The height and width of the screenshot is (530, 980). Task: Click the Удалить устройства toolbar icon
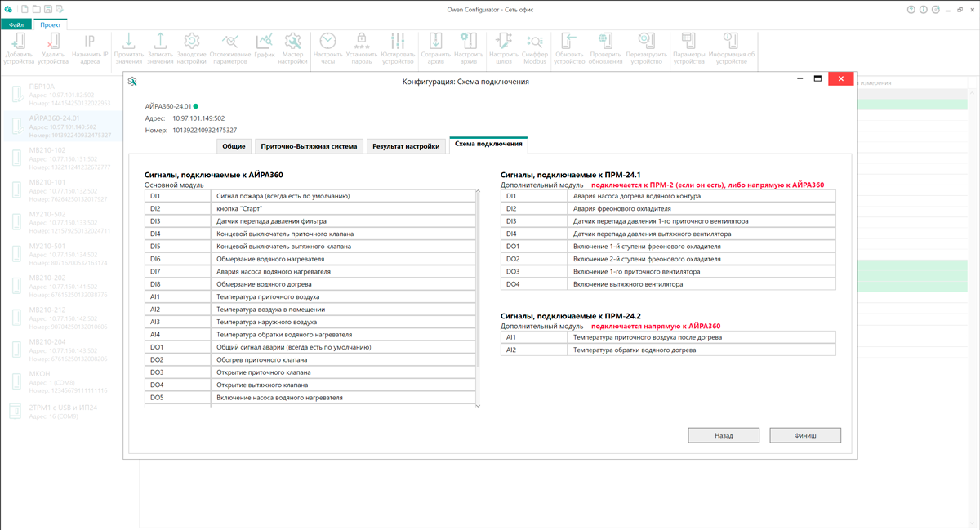pos(53,42)
